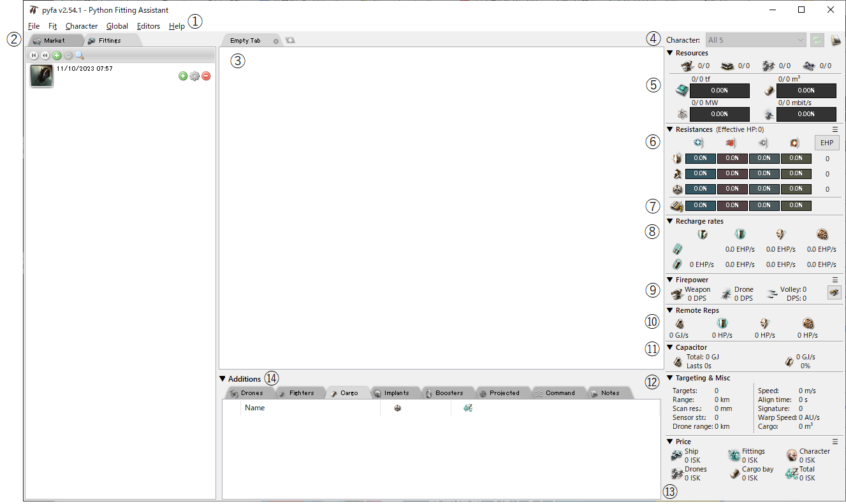The height and width of the screenshot is (504, 846).
Task: Add a new fitting with the green plus
Action: click(x=56, y=55)
